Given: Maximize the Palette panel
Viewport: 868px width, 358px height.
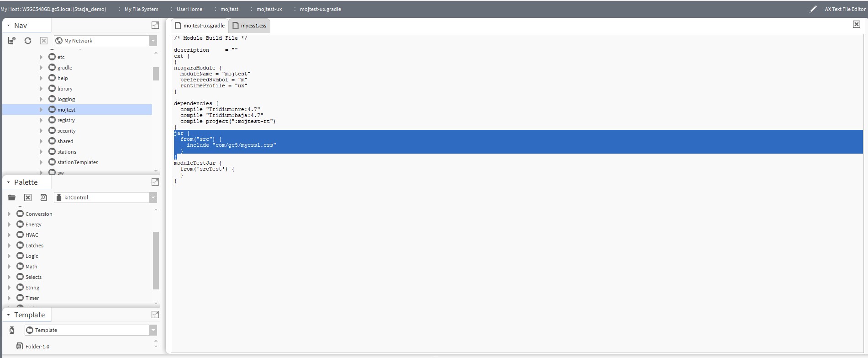Looking at the screenshot, I should (x=155, y=182).
